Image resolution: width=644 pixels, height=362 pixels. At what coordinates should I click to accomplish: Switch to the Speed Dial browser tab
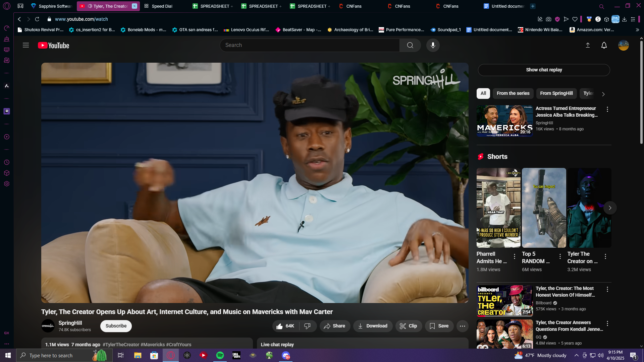[x=162, y=6]
